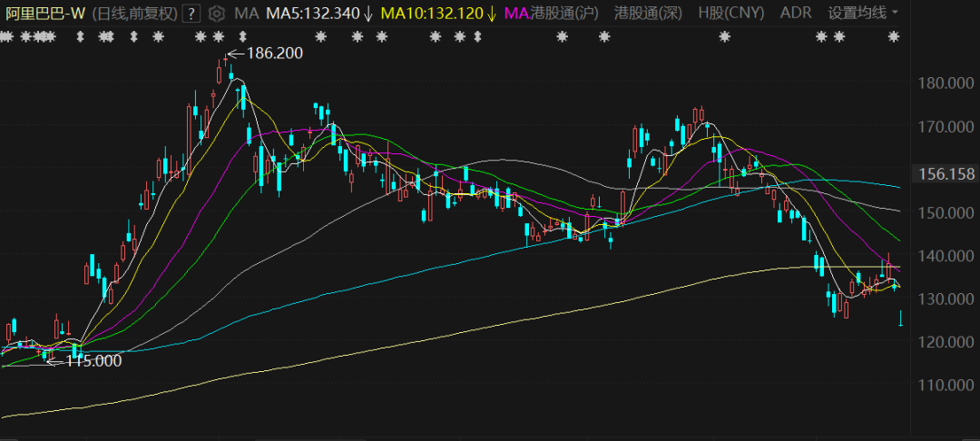This screenshot has height=441, width=980.
Task: Click the MA10 downward trend arrow
Action: pyautogui.click(x=491, y=14)
